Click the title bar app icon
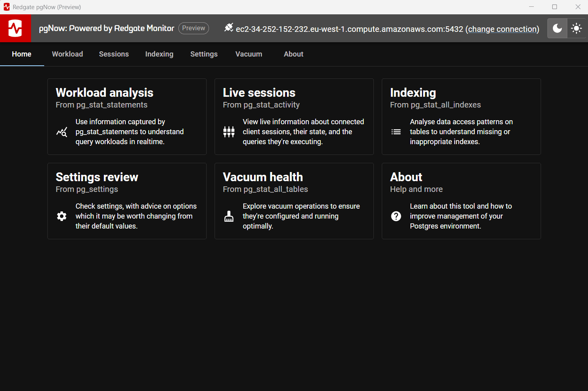 point(6,7)
